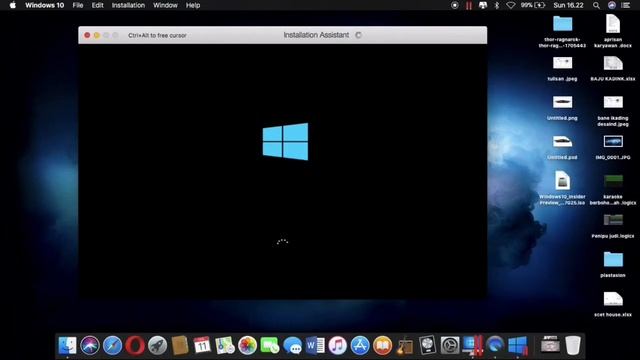Open the App Store icon

[360, 345]
